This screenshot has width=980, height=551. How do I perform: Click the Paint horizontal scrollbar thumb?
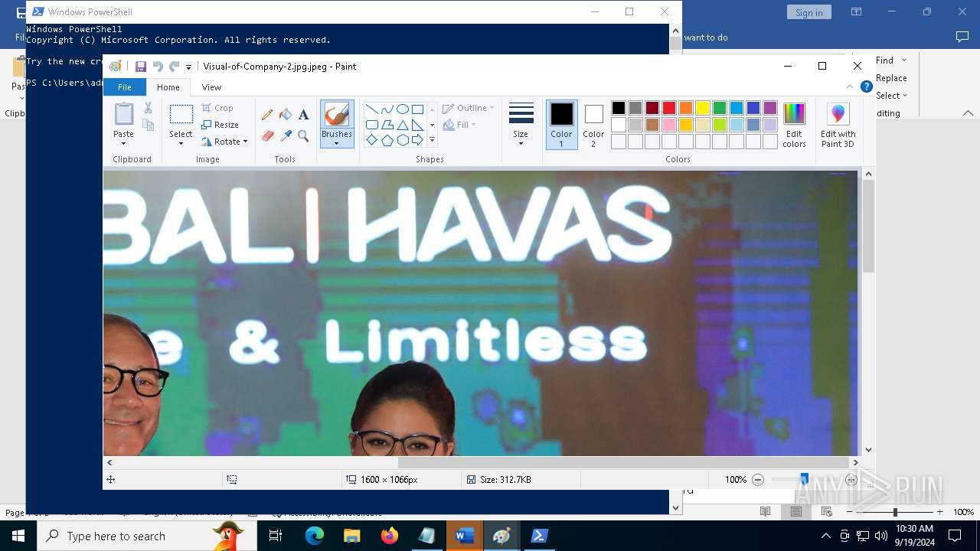click(623, 463)
